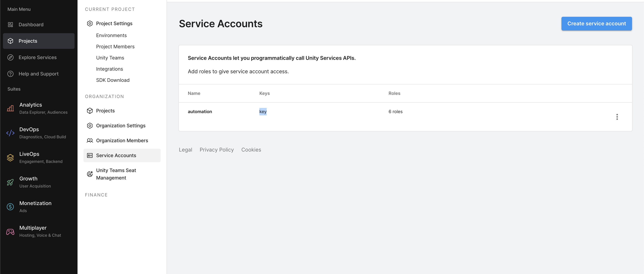Click the Unity Teams Seat Management icon
644x274 pixels.
[x=90, y=174]
